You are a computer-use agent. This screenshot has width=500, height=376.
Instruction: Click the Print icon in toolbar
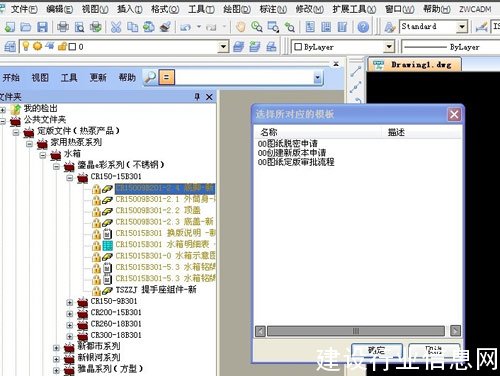(63, 27)
